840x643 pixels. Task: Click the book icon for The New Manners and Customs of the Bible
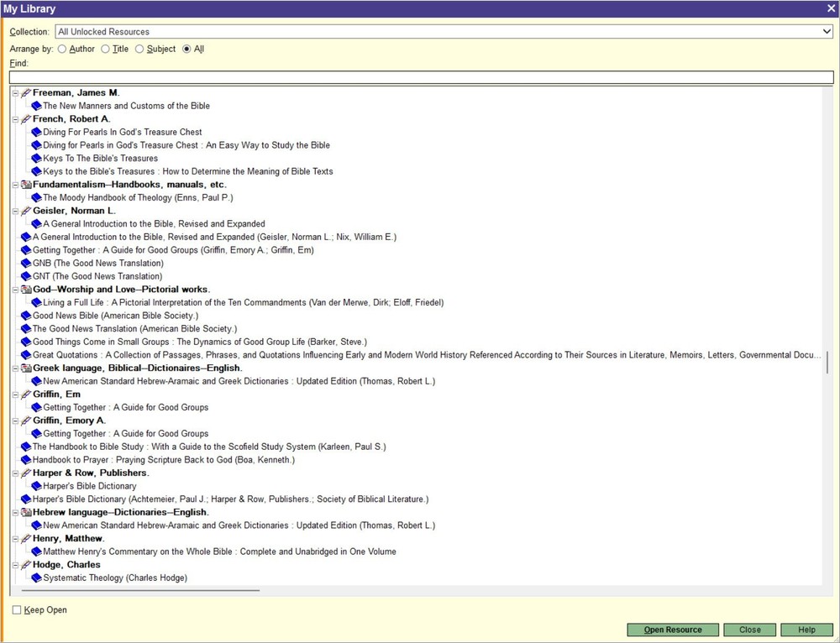coord(36,106)
